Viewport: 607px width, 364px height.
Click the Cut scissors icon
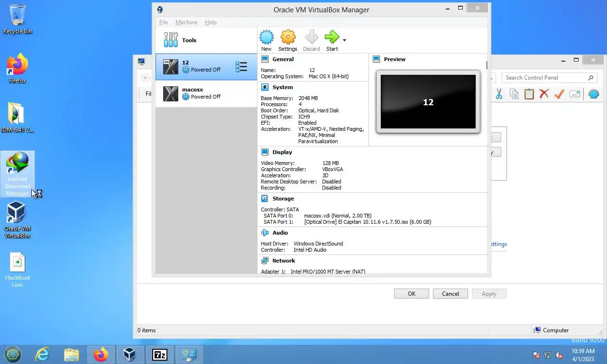(499, 94)
